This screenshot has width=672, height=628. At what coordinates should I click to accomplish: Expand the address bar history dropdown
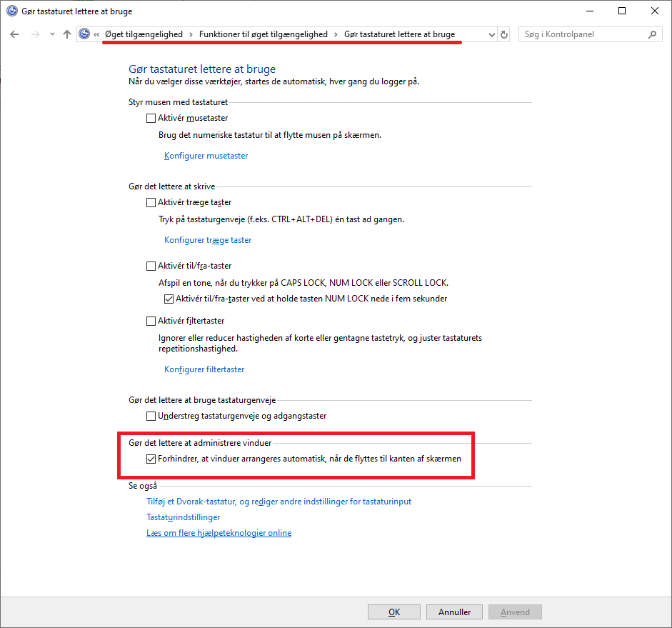[491, 34]
